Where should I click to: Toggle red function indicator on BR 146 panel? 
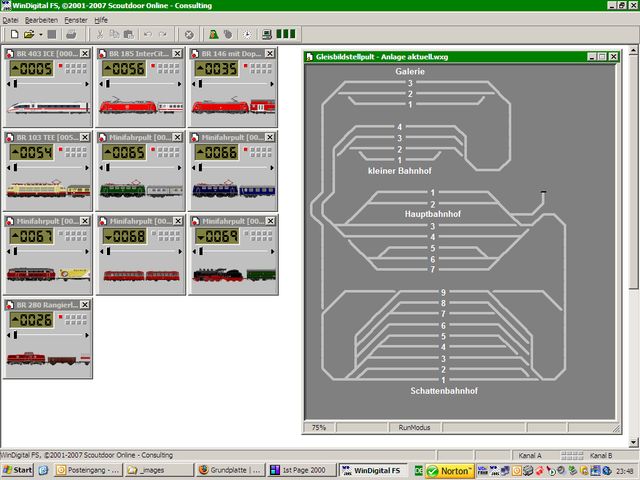[x=246, y=66]
